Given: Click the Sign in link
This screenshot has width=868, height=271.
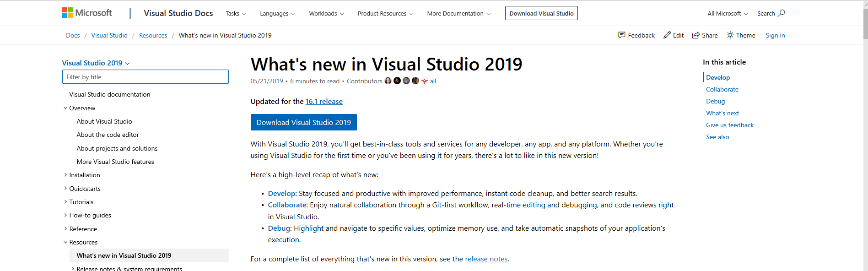Looking at the screenshot, I should point(775,35).
